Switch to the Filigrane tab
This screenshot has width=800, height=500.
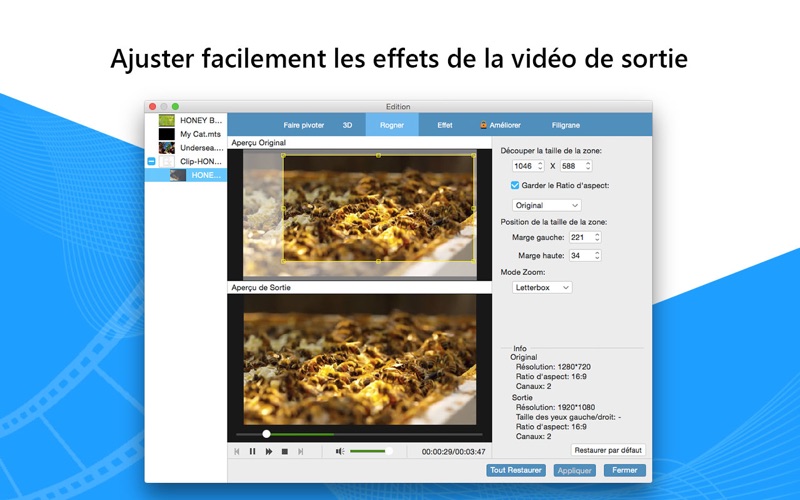tap(566, 125)
